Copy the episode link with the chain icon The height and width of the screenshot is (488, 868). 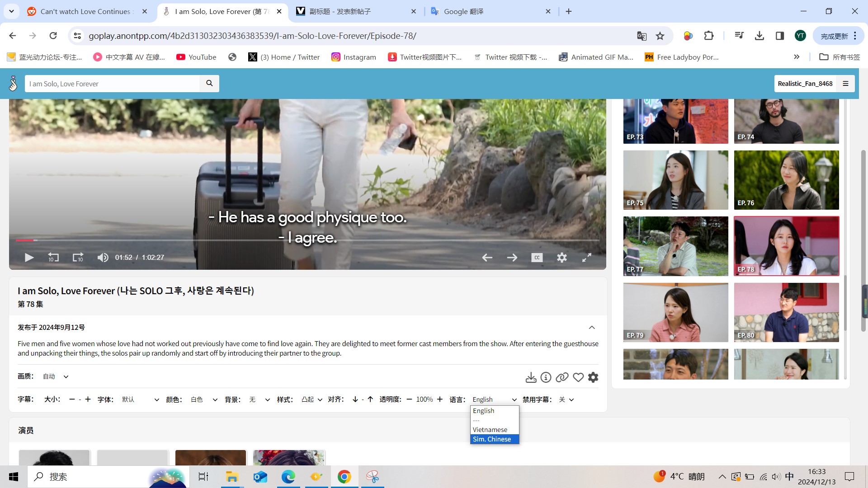pos(562,377)
